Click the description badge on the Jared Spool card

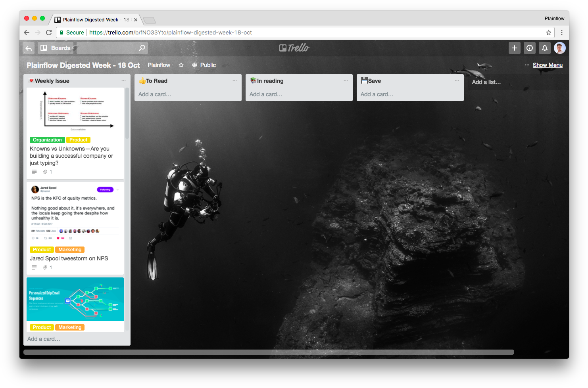click(34, 267)
